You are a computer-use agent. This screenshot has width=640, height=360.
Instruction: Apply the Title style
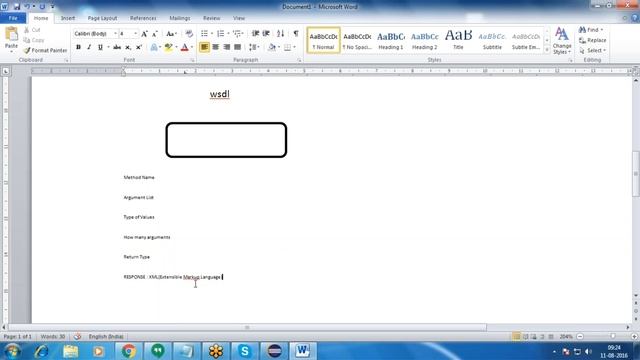[458, 40]
